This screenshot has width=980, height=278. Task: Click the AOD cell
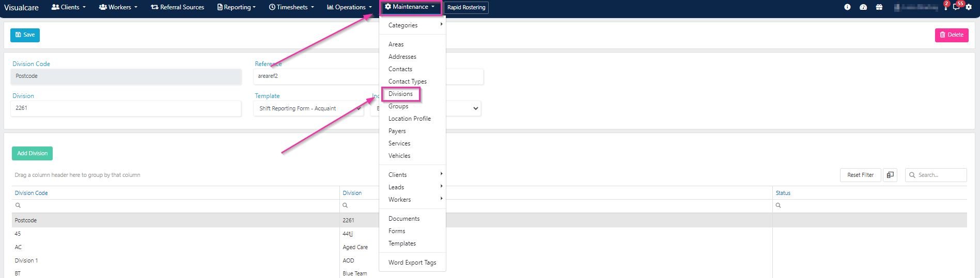(348, 260)
